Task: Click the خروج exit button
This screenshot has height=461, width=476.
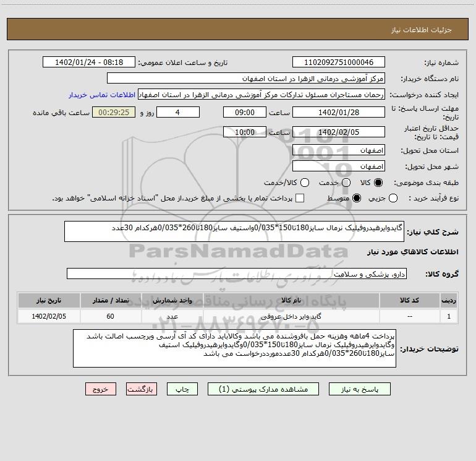Action: (x=101, y=389)
